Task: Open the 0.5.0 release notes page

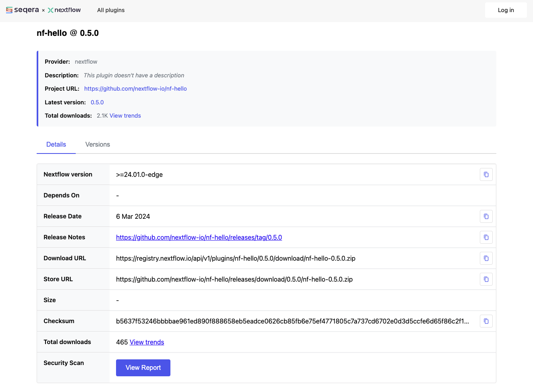Action: click(x=199, y=237)
